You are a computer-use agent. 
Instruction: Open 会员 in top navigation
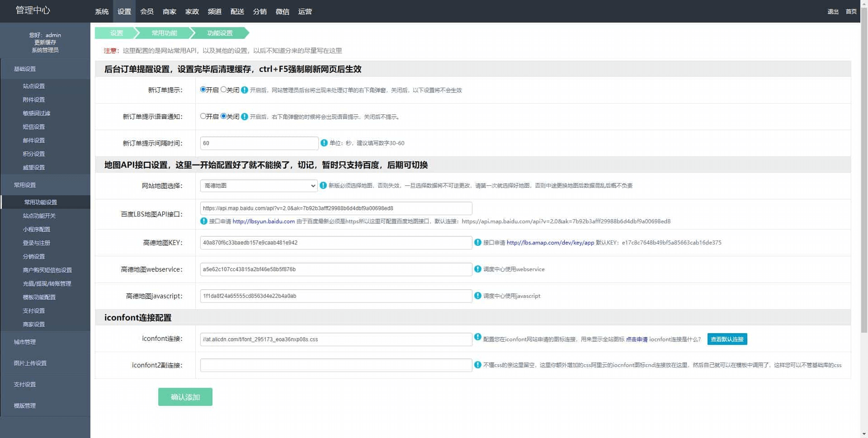point(147,11)
